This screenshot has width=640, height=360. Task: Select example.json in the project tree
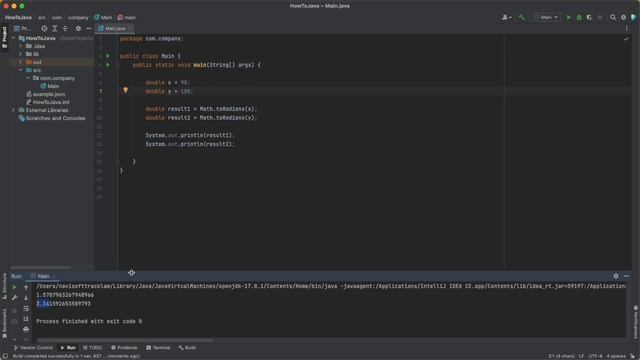[46, 94]
